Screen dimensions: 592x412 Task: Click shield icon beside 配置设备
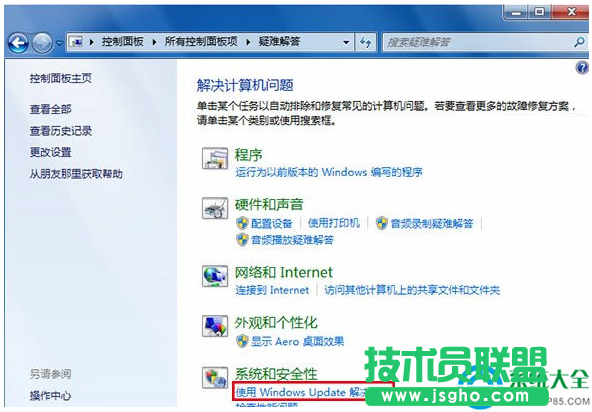click(x=242, y=223)
